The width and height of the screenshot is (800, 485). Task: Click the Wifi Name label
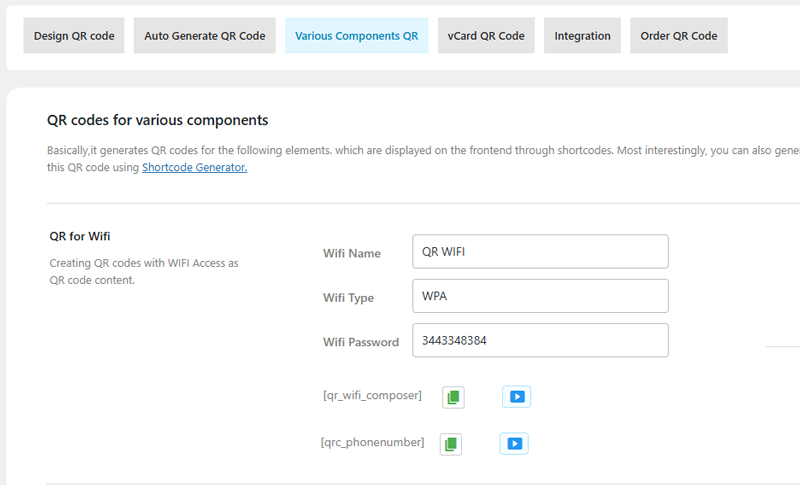pyautogui.click(x=351, y=254)
